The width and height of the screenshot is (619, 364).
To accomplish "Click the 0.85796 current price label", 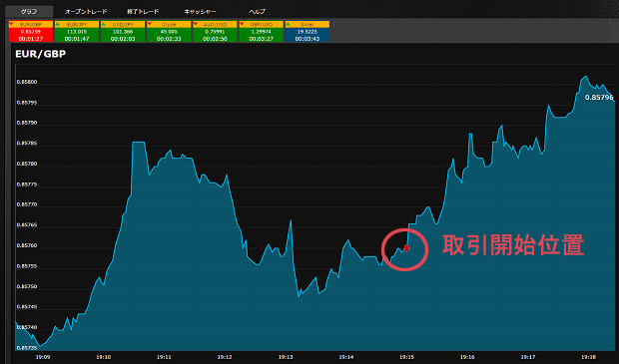I will [599, 97].
